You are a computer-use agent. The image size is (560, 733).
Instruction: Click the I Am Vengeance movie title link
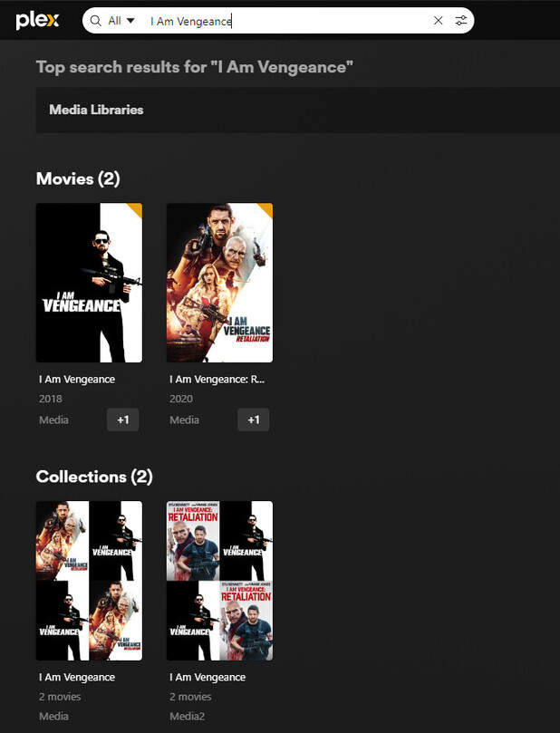77,379
